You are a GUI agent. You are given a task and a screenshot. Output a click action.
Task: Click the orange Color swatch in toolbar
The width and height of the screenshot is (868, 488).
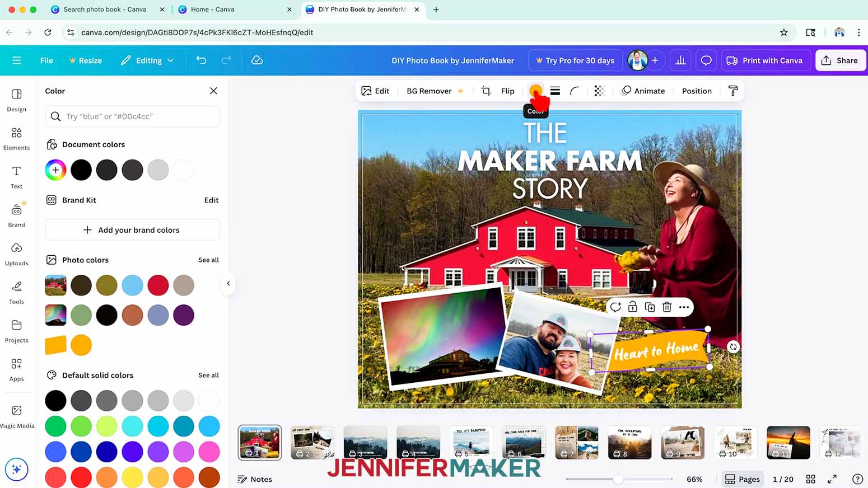[535, 91]
